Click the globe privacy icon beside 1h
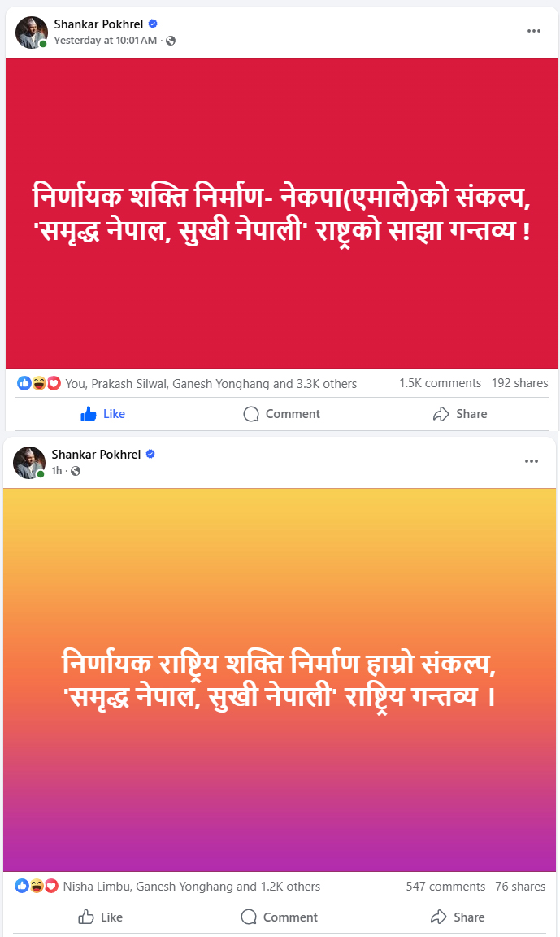The width and height of the screenshot is (560, 937). (x=76, y=471)
